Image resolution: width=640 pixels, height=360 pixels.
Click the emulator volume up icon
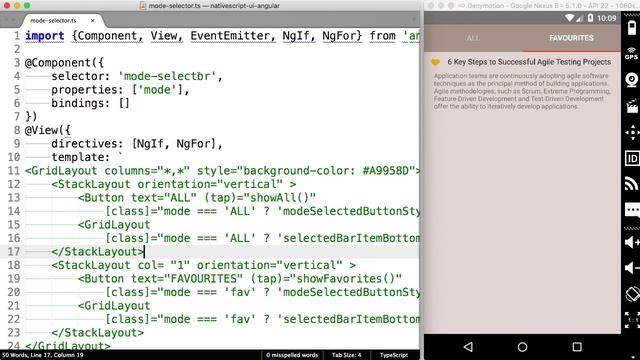pos(632,242)
